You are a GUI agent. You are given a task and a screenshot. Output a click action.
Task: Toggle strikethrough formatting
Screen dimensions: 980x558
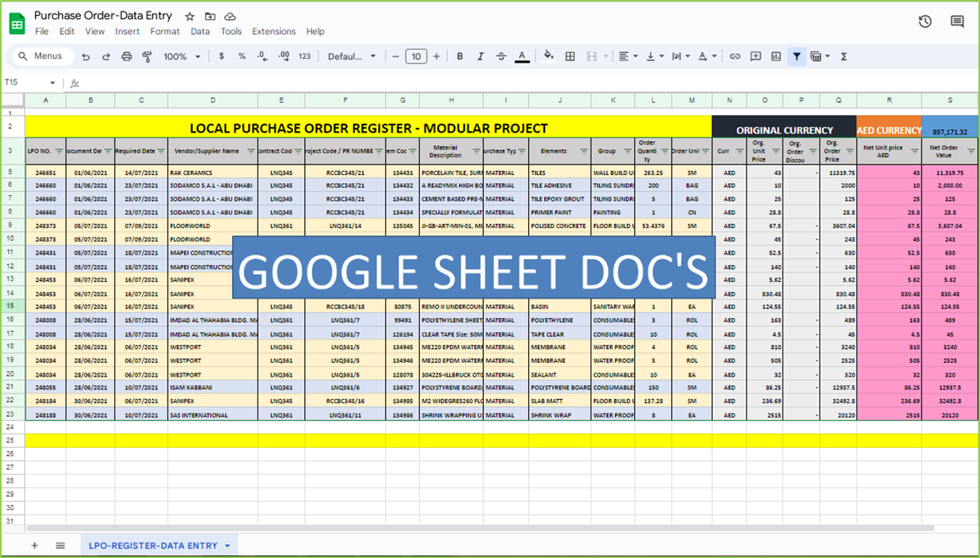(x=502, y=56)
